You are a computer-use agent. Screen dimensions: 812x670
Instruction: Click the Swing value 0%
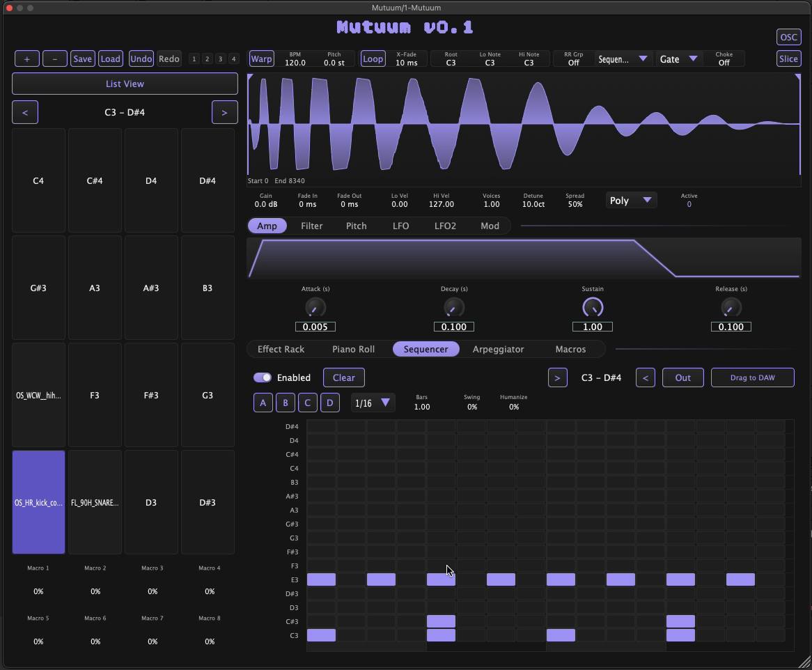472,407
